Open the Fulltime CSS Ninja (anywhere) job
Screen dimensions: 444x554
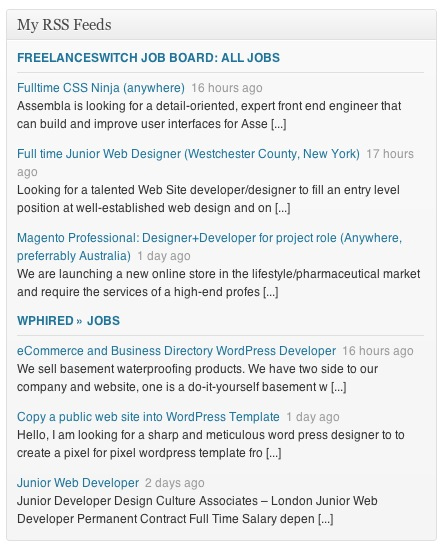tap(101, 88)
